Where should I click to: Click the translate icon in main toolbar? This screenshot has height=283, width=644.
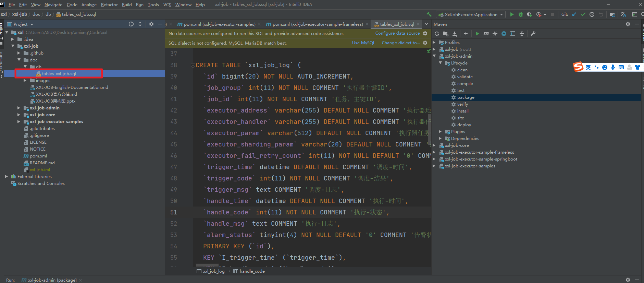(x=623, y=14)
